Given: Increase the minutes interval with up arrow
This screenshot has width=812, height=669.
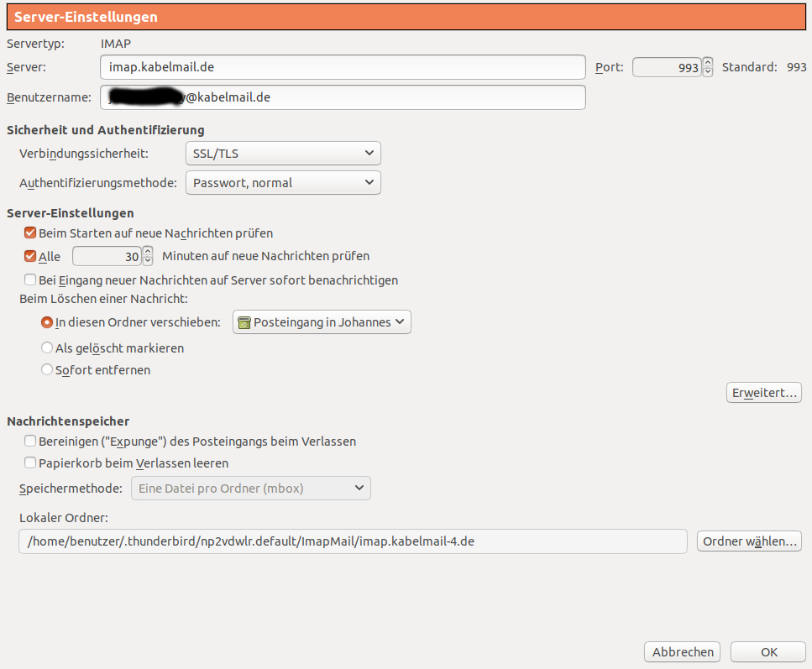Looking at the screenshot, I should point(148,251).
